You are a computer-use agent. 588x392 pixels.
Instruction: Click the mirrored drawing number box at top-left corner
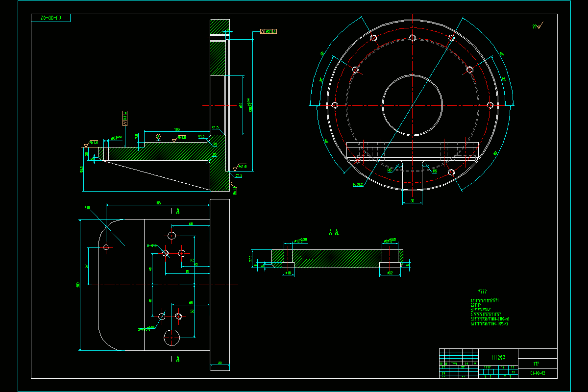tap(50, 18)
